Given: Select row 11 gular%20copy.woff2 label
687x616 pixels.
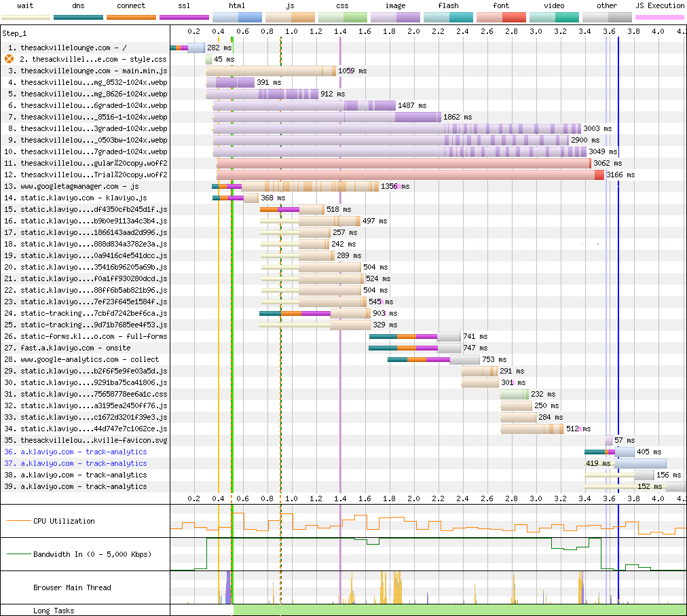Looking at the screenshot, I should pos(86,163).
